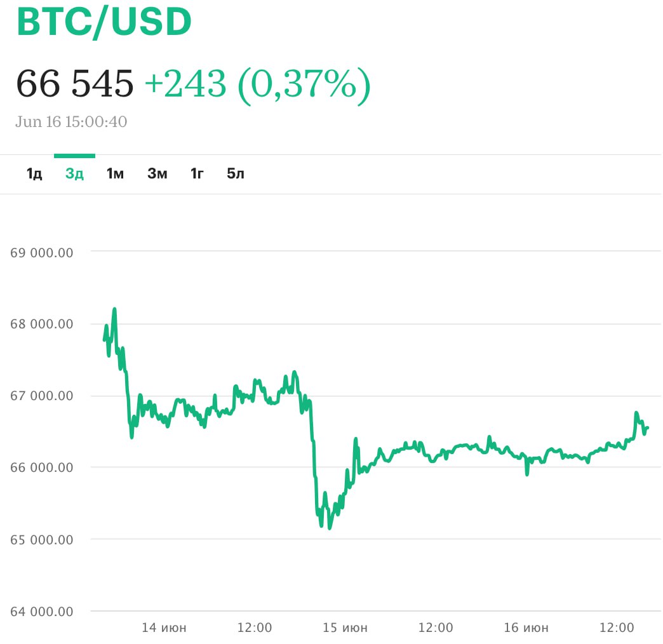Switch chart to the 3м range
The height and width of the screenshot is (644, 663).
157,173
